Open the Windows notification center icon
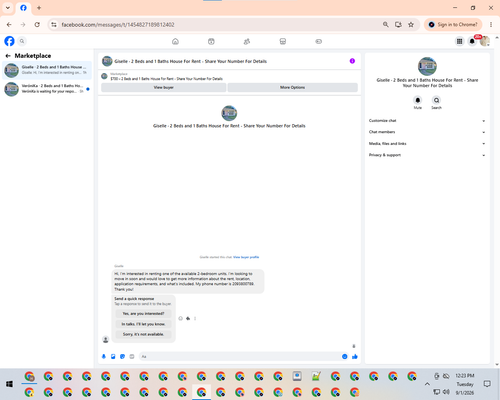The image size is (500, 400). (487, 384)
